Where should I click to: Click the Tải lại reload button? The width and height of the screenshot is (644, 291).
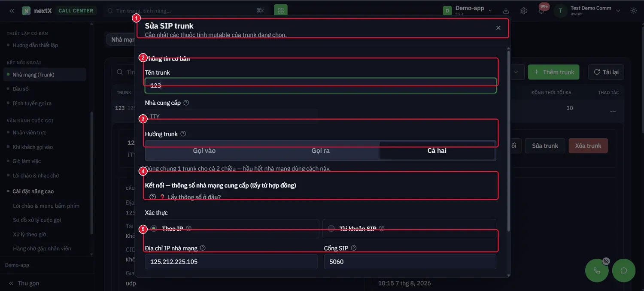(x=606, y=72)
